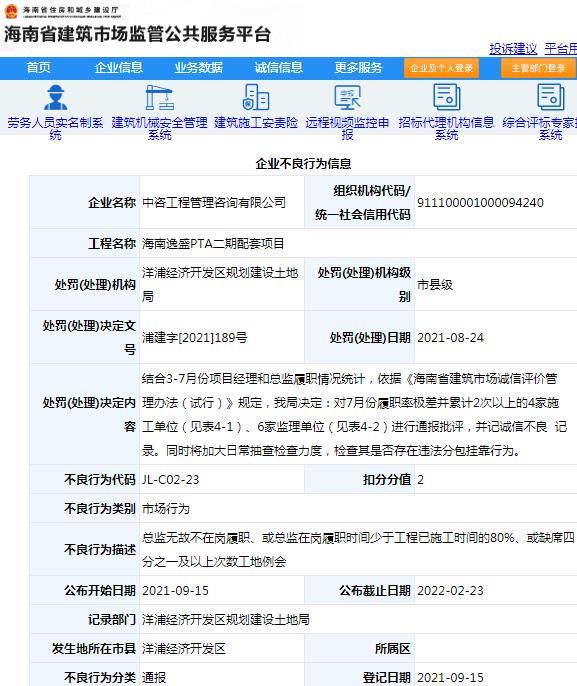Open 远程视频监控申报 monitor icon
This screenshot has width=577, height=686.
point(347,97)
